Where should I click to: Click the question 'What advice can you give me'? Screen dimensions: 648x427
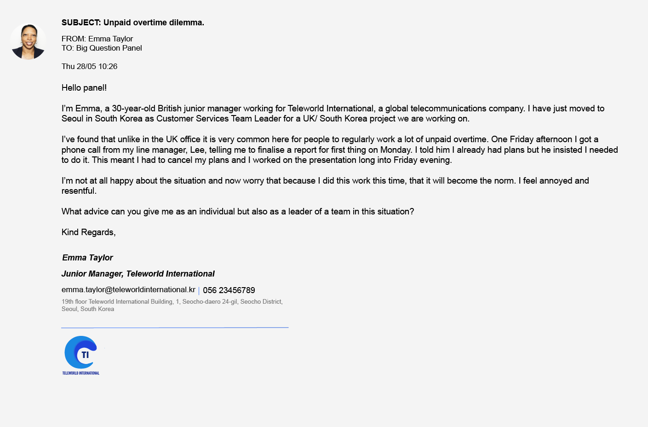click(237, 212)
